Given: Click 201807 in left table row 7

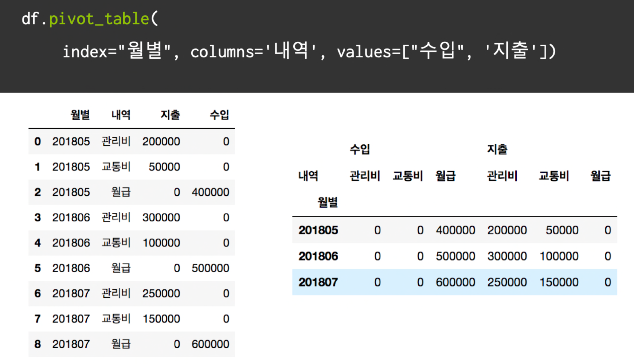Looking at the screenshot, I should 71,319.
